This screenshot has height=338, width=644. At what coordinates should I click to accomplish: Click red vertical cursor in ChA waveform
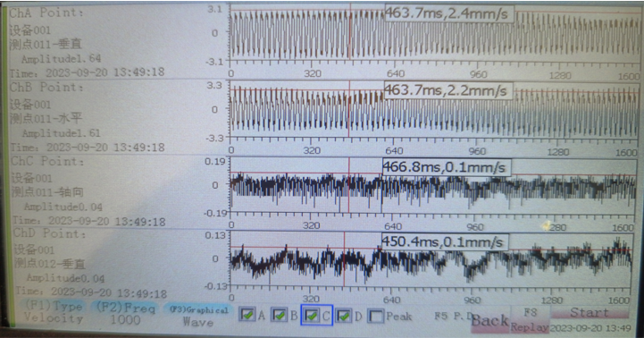click(350, 33)
